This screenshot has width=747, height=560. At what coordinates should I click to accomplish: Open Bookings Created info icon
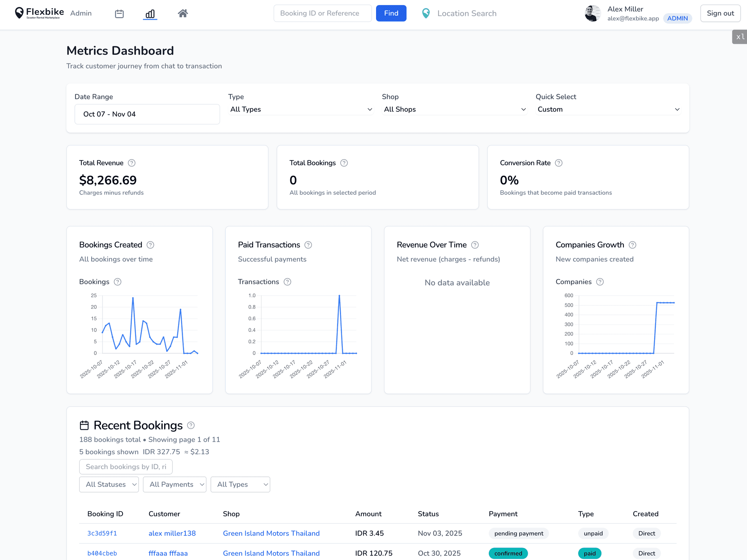150,245
